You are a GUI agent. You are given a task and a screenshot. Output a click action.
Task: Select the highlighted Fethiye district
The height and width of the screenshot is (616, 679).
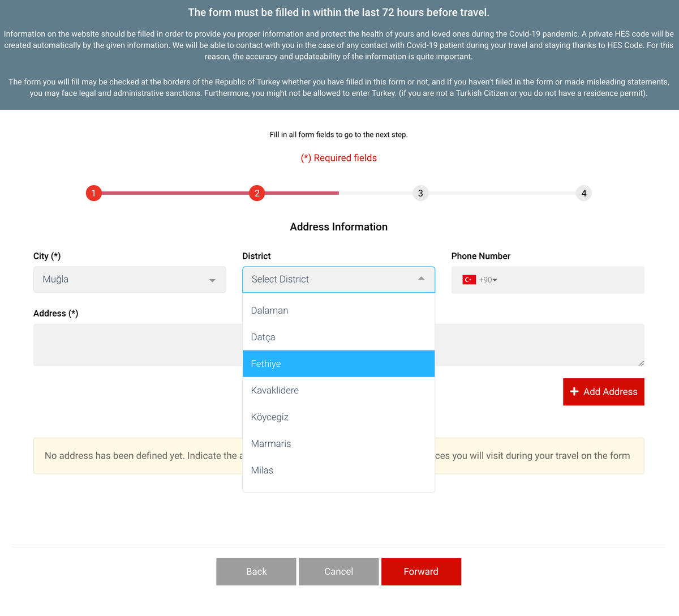(x=338, y=363)
